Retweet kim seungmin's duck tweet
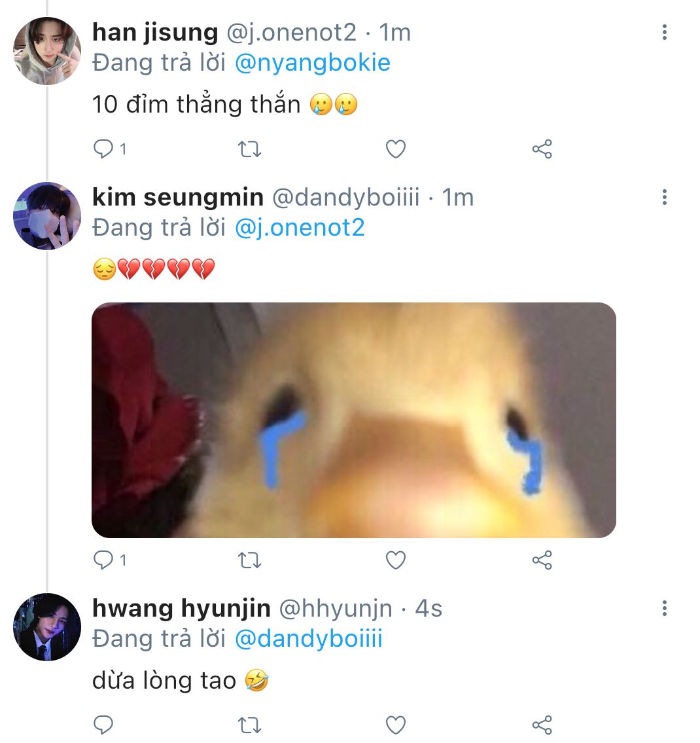The width and height of the screenshot is (700, 743). coord(249,560)
